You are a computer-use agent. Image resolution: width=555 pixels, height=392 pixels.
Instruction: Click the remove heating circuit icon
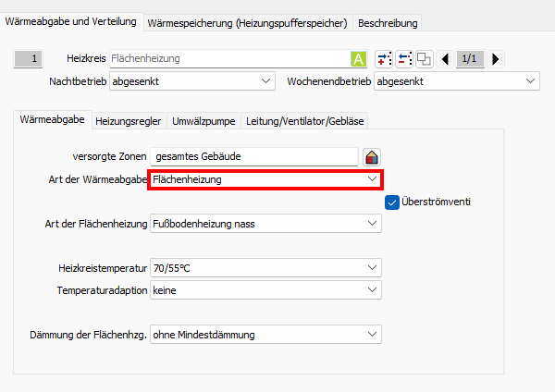[404, 59]
